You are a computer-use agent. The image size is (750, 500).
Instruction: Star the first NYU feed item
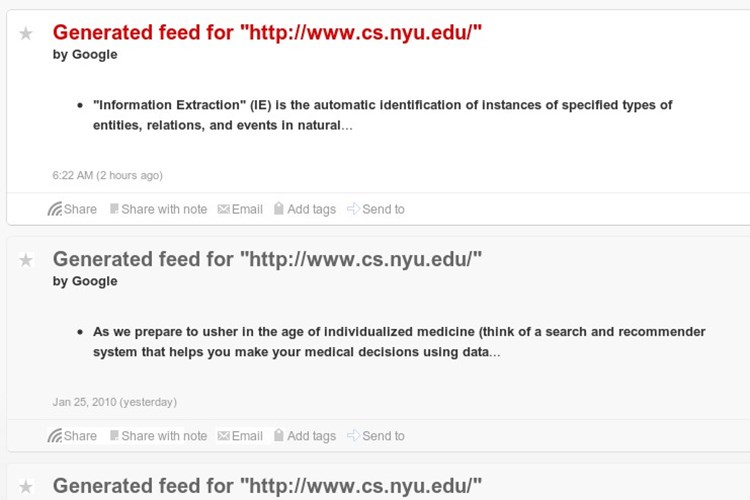(26, 33)
